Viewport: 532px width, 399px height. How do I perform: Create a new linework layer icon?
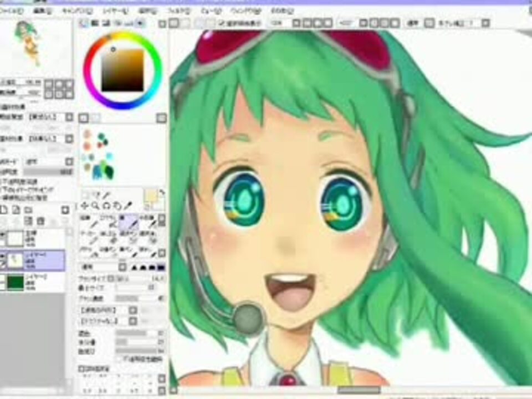click(x=16, y=210)
